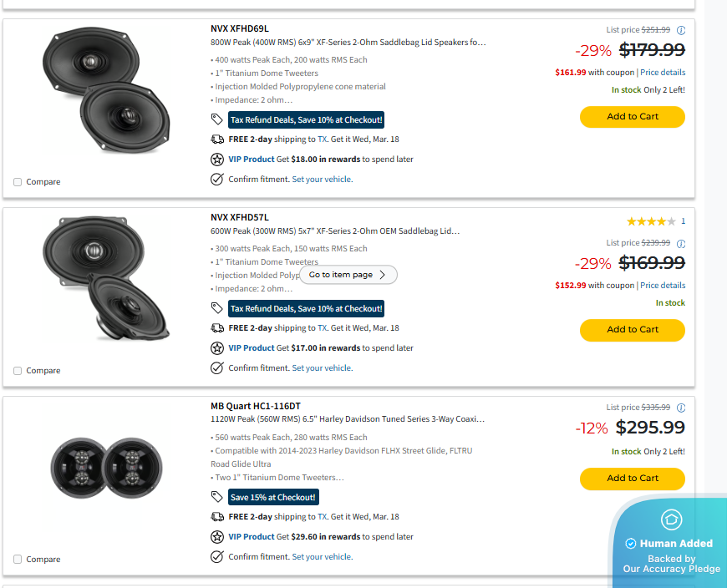The width and height of the screenshot is (727, 588).
Task: Click the star rating on NVX XFHD57L
Action: point(651,221)
